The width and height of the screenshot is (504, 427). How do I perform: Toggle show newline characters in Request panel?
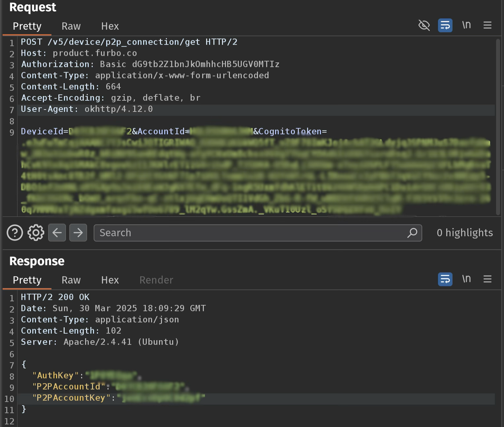click(x=466, y=25)
